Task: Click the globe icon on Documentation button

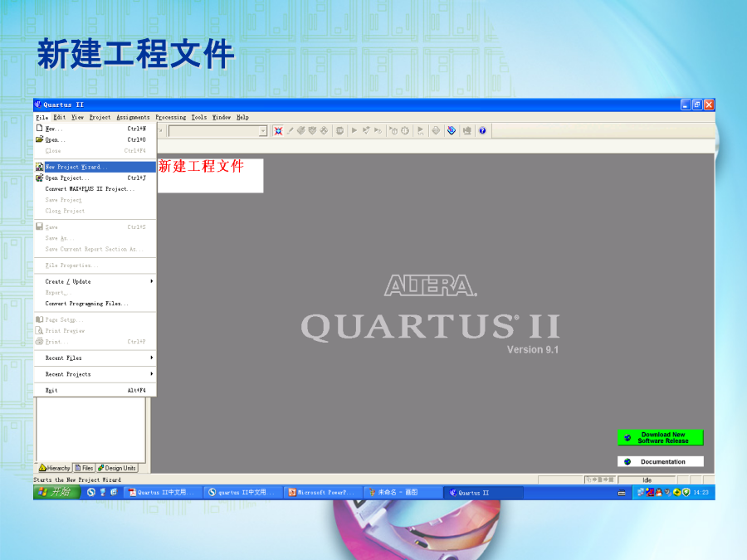Action: pos(627,462)
